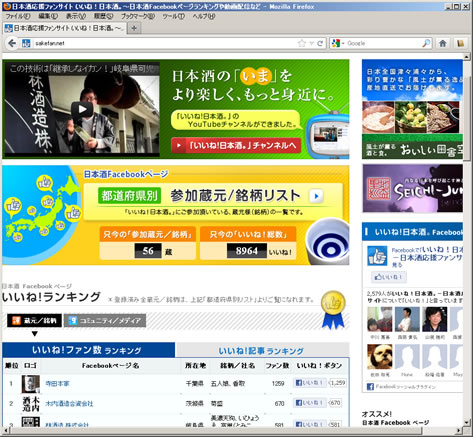Select the 日本酒応援ファンサイト browser tab
Viewport: 473px width, 437px height.
pos(65,28)
